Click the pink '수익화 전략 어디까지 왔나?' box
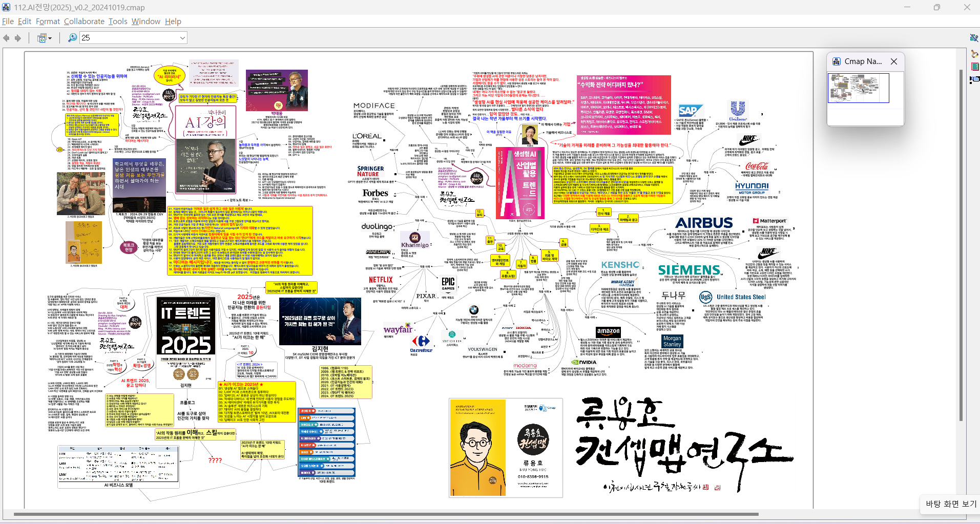Image resolution: width=980 pixels, height=524 pixels. pos(623,105)
